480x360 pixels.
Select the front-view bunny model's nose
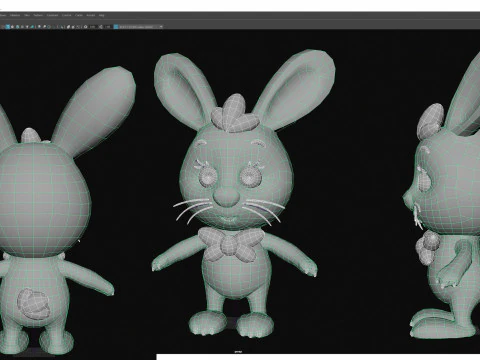(x=226, y=197)
